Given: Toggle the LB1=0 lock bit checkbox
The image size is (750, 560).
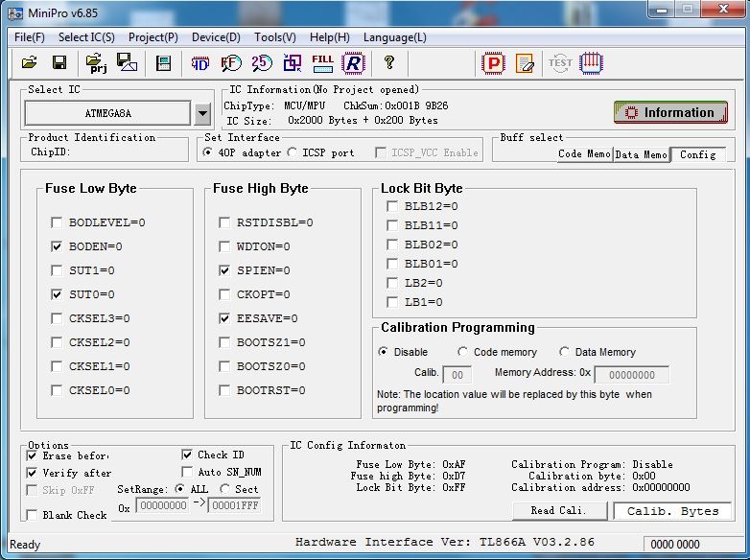Looking at the screenshot, I should pyautogui.click(x=392, y=302).
